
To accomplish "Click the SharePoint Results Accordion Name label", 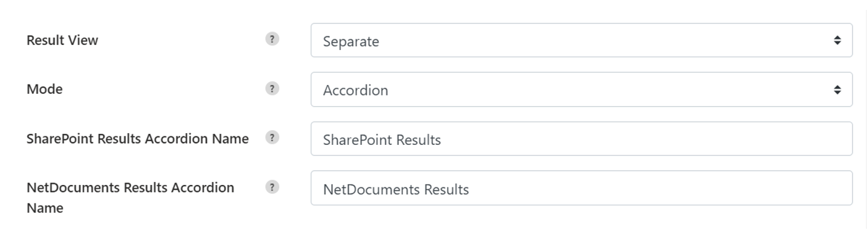I will click(x=138, y=139).
